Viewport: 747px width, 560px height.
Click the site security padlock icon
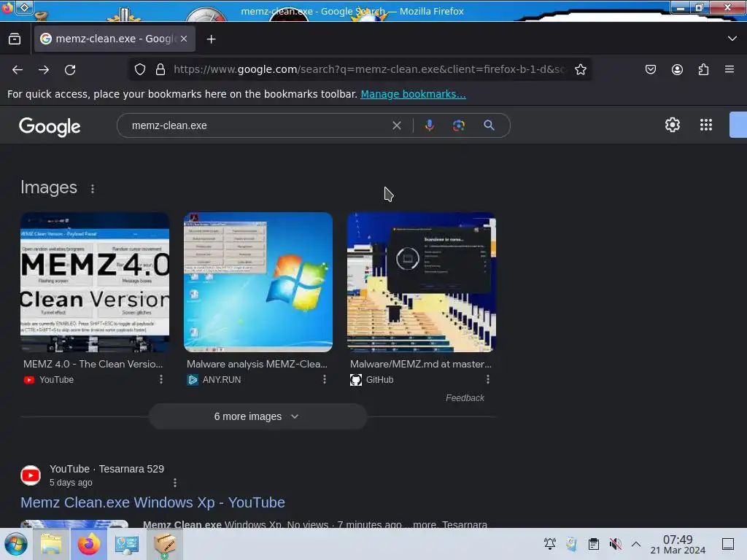(x=160, y=69)
